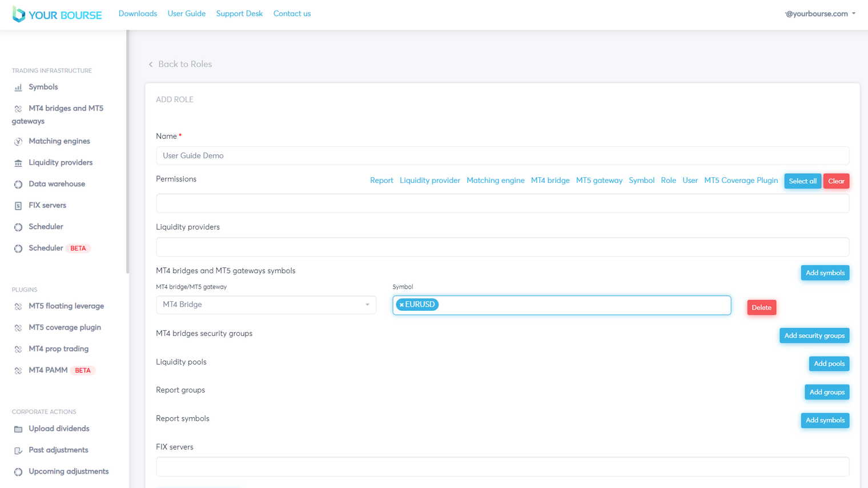
Task: Click the Past adjustments icon
Action: (x=18, y=451)
